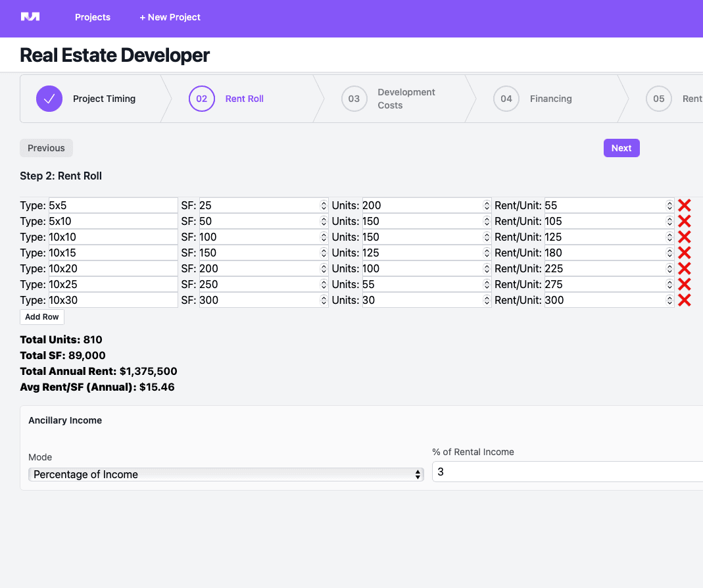Viewport: 703px width, 588px height.
Task: Click the app logo in the header
Action: [30, 17]
